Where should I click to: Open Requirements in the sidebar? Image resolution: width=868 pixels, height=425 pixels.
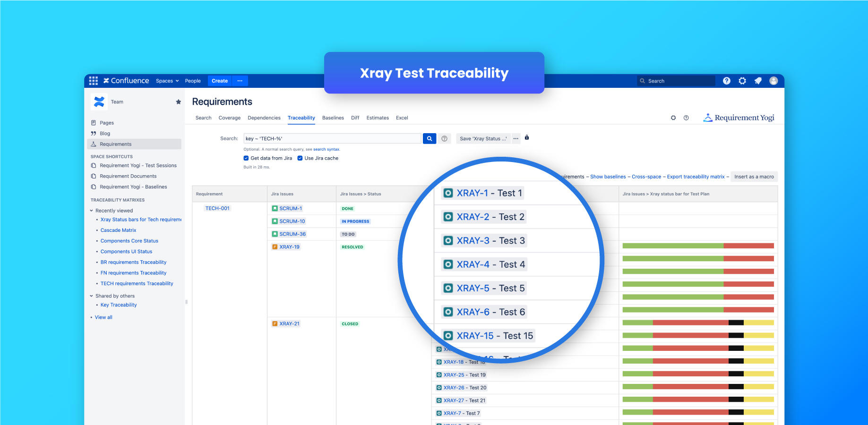[134, 144]
